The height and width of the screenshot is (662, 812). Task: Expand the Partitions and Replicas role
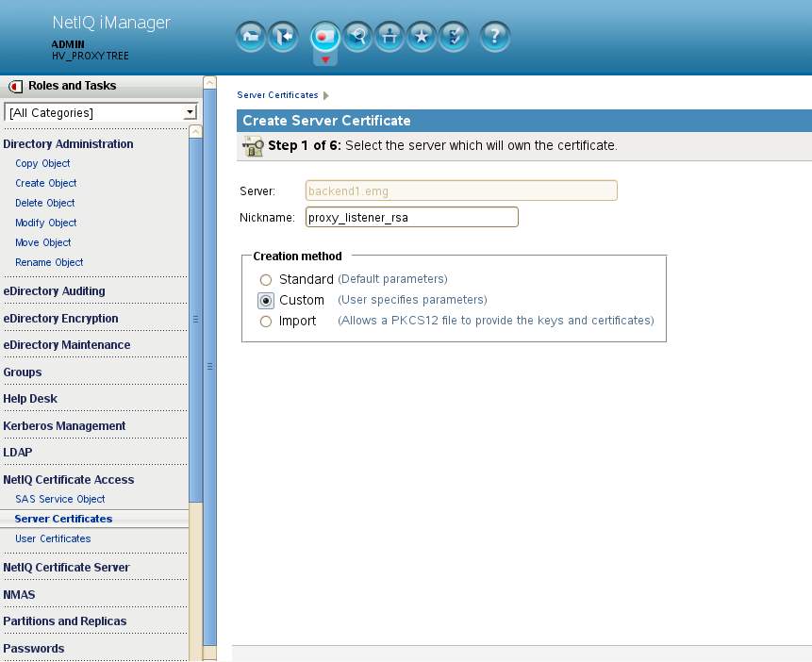(x=65, y=621)
